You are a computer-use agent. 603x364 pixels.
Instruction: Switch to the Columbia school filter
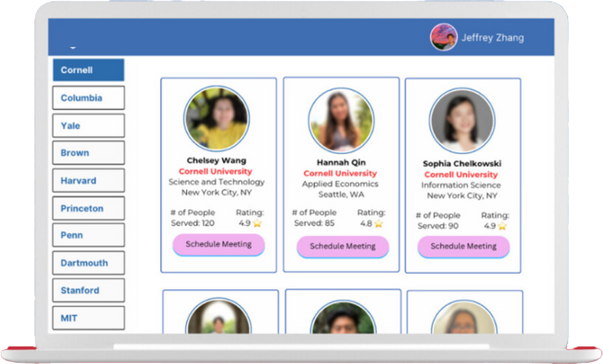click(x=88, y=98)
